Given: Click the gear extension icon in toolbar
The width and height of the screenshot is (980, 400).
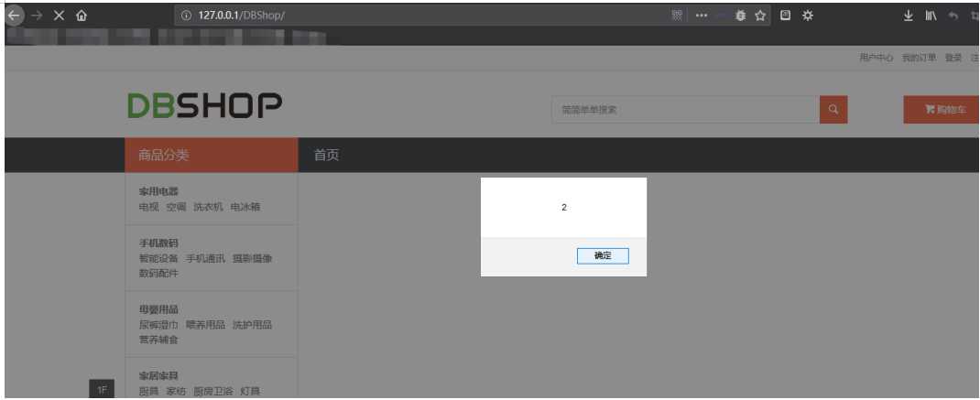Looking at the screenshot, I should 808,16.
